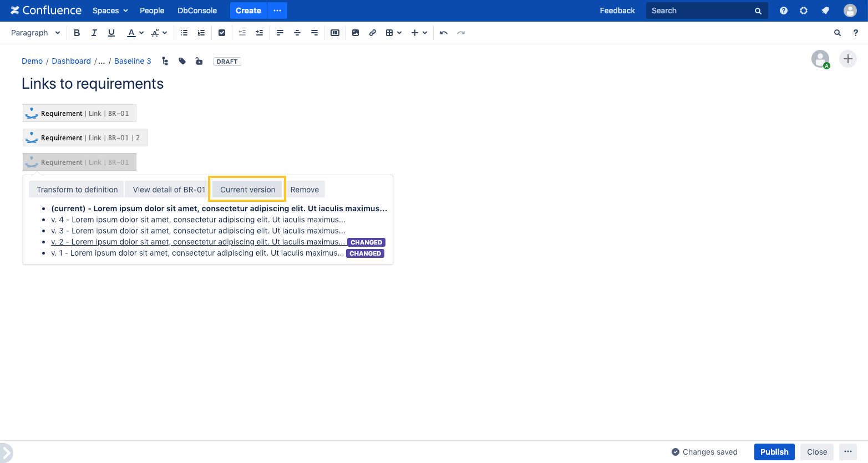This screenshot has height=463, width=868.
Task: Open the page tree icon near breadcrumbs
Action: [x=165, y=61]
